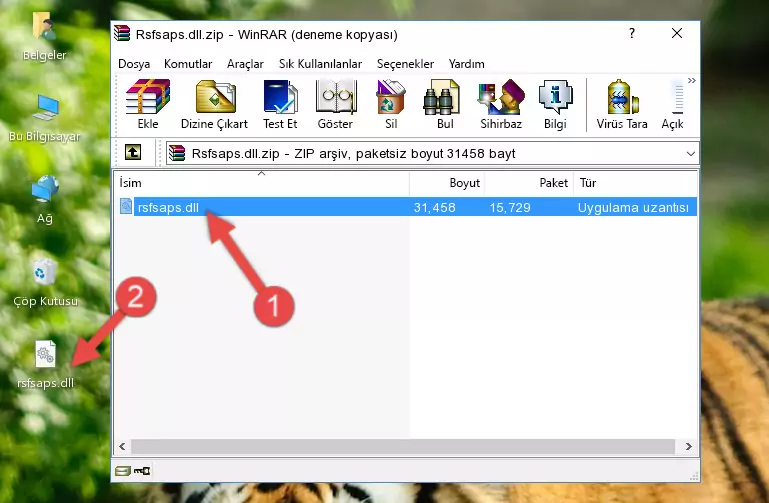Show archive Bilgi (Info)
This screenshot has width=769, height=503.
point(555,104)
